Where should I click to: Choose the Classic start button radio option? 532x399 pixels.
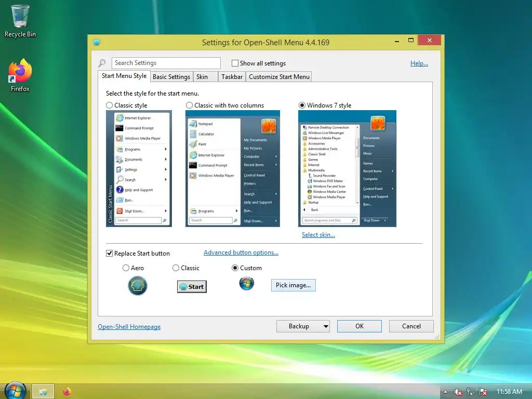click(176, 268)
